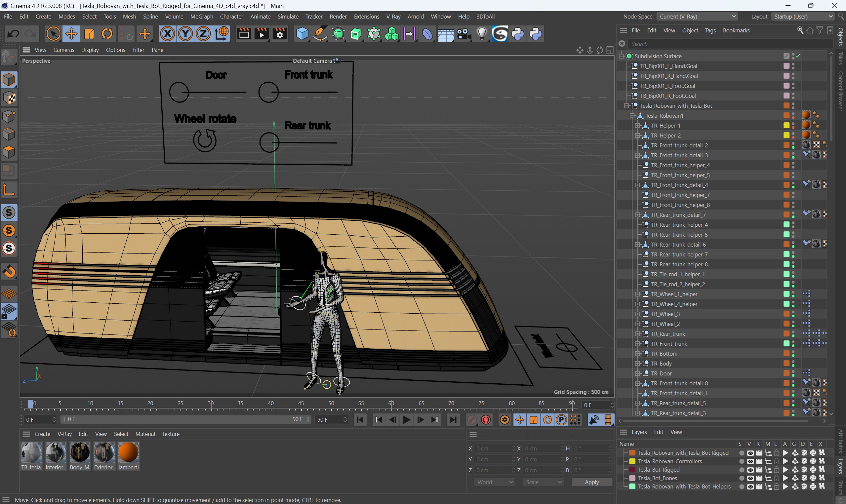The width and height of the screenshot is (846, 504).
Task: Open Layers menu in layer manager
Action: [x=639, y=432]
